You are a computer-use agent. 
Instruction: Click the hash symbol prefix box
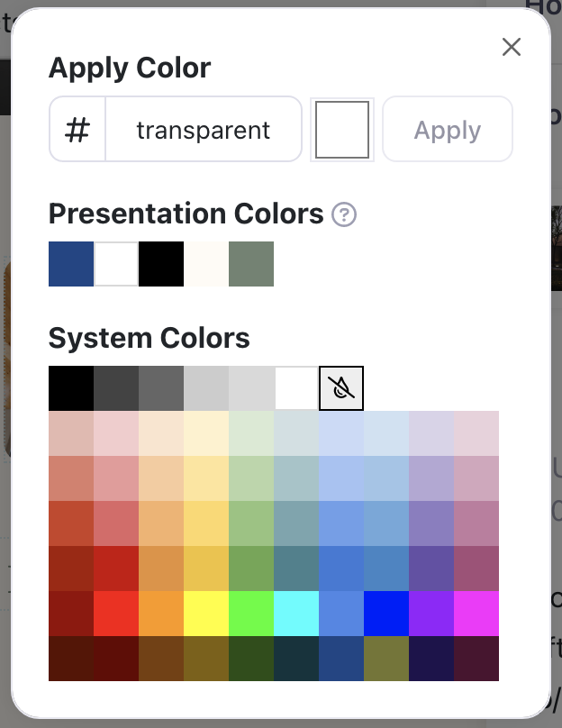point(78,130)
